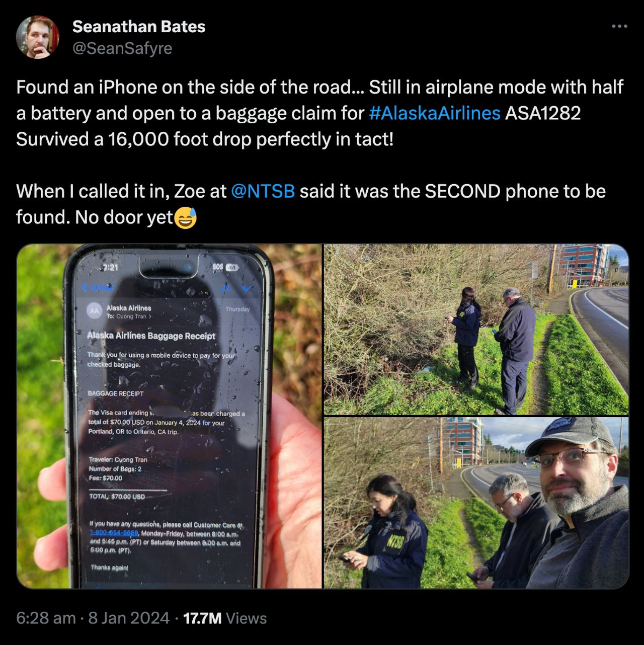Click the sweat-smile emoji in tweet

click(x=185, y=218)
